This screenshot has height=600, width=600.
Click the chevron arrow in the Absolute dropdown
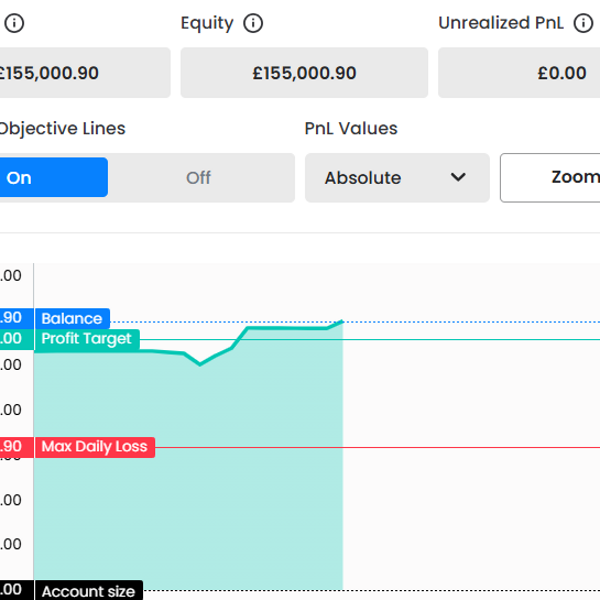pos(458,178)
